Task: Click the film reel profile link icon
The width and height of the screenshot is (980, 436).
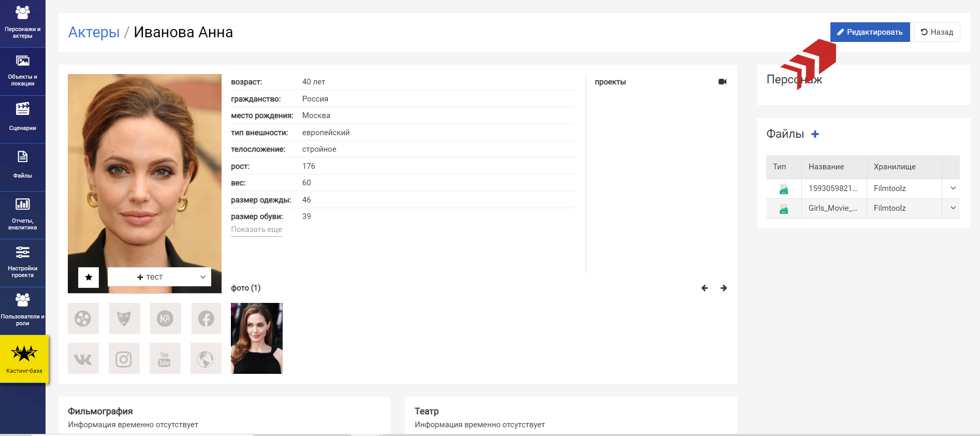Action: [x=83, y=318]
